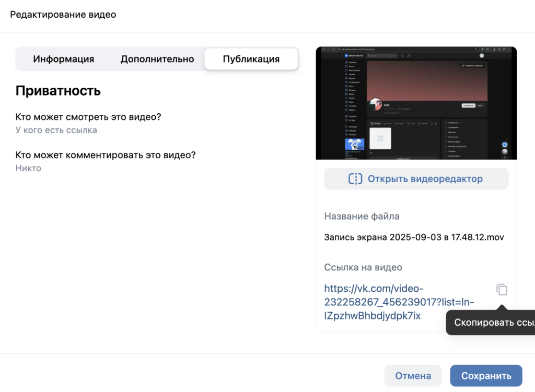Switch to the Дополнительно tab
Image resolution: width=535 pixels, height=392 pixels.
(157, 59)
